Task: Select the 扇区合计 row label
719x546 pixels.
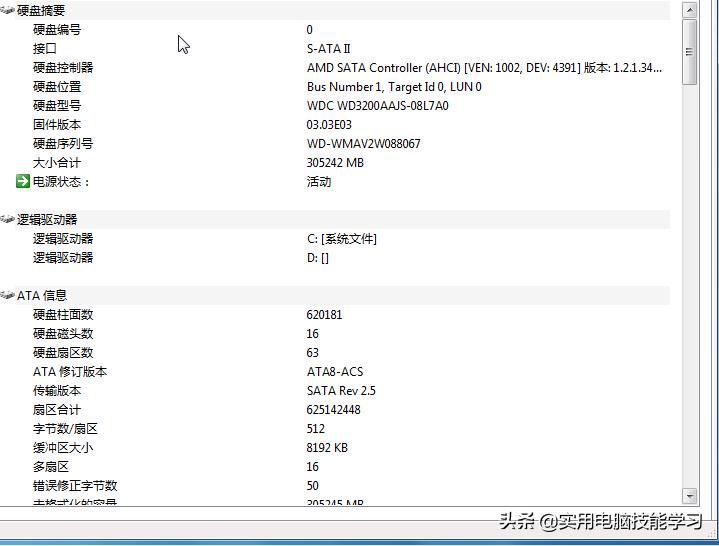Action: tap(57, 410)
